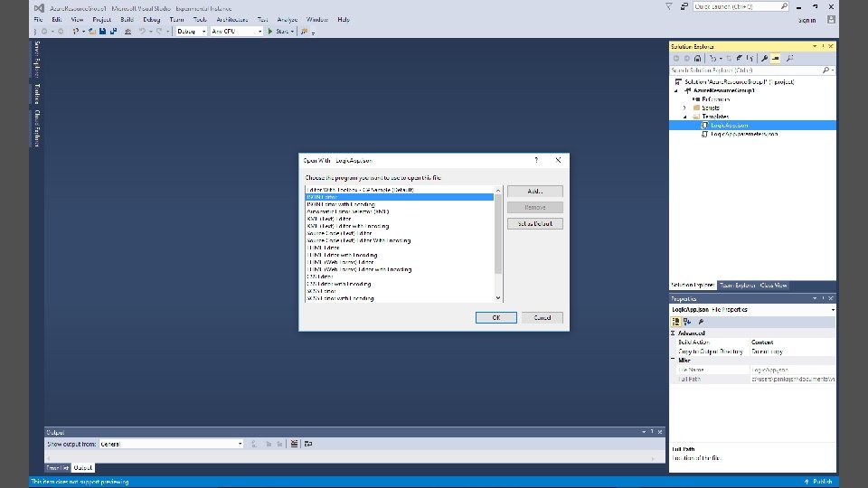868x488 pixels.
Task: Click search magnifier in Solution Explorer search box
Action: point(826,70)
